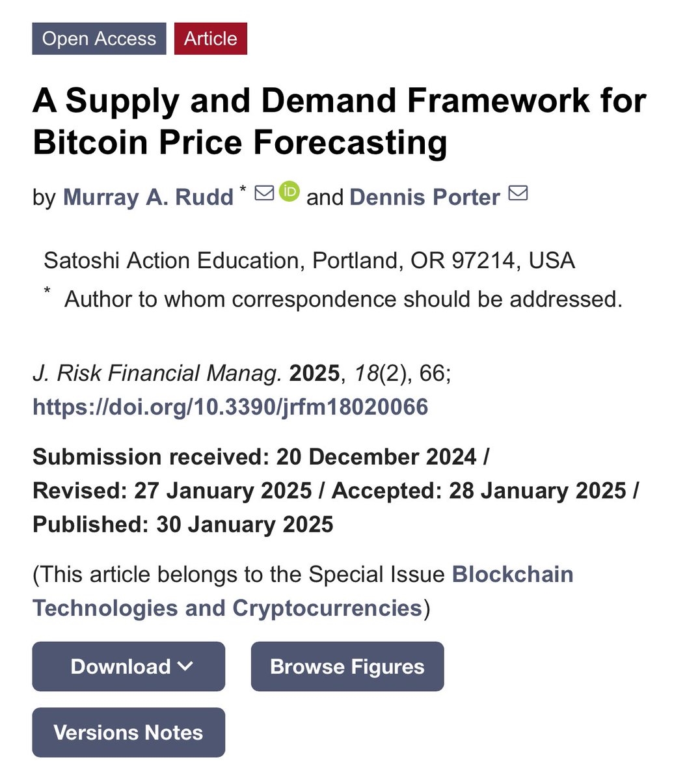
Task: Click the J. Risk Financial Manag. journal name
Action: pyautogui.click(x=157, y=373)
